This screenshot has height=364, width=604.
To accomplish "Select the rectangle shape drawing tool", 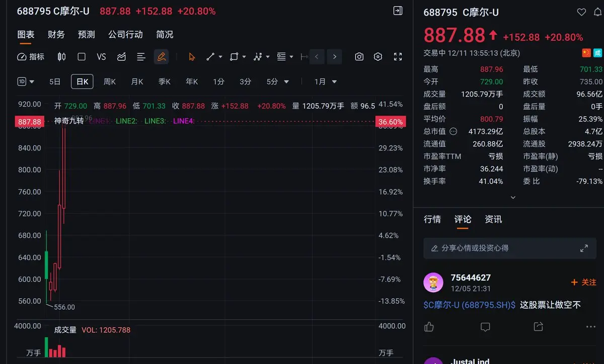I will coord(234,57).
